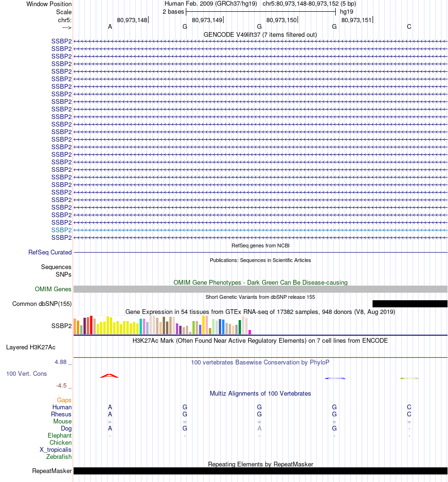Click the Elephant species label

coord(59,435)
